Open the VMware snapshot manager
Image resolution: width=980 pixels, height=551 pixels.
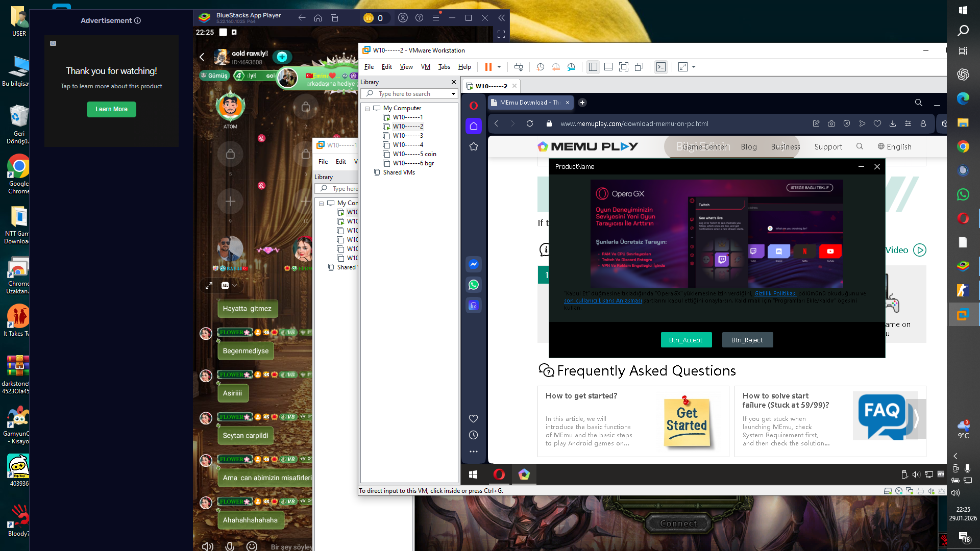coord(572,67)
